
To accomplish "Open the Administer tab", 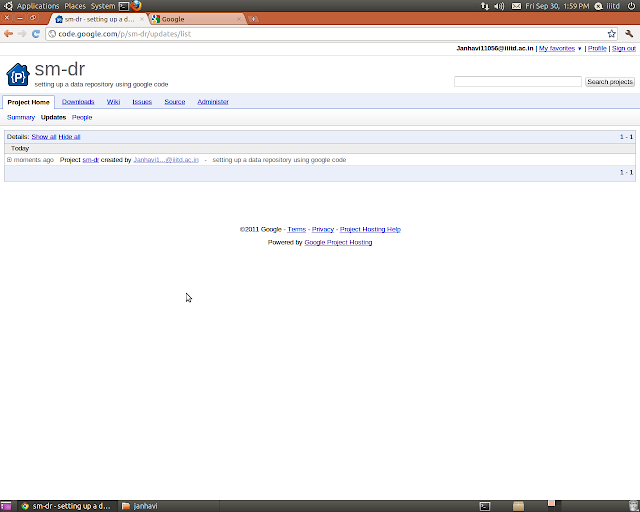I will 213,102.
